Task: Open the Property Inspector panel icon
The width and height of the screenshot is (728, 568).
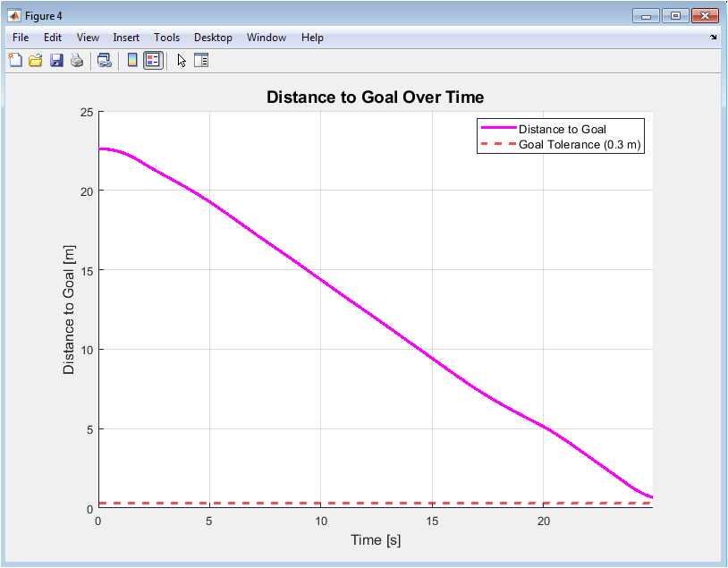Action: tap(201, 61)
